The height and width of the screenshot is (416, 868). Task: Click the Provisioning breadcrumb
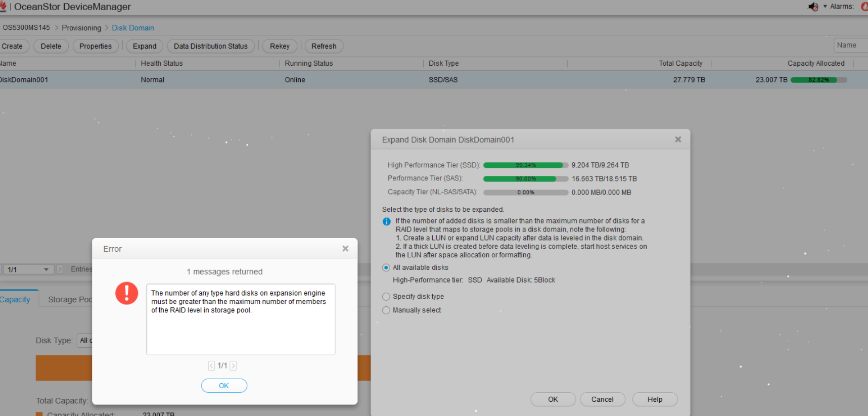81,28
